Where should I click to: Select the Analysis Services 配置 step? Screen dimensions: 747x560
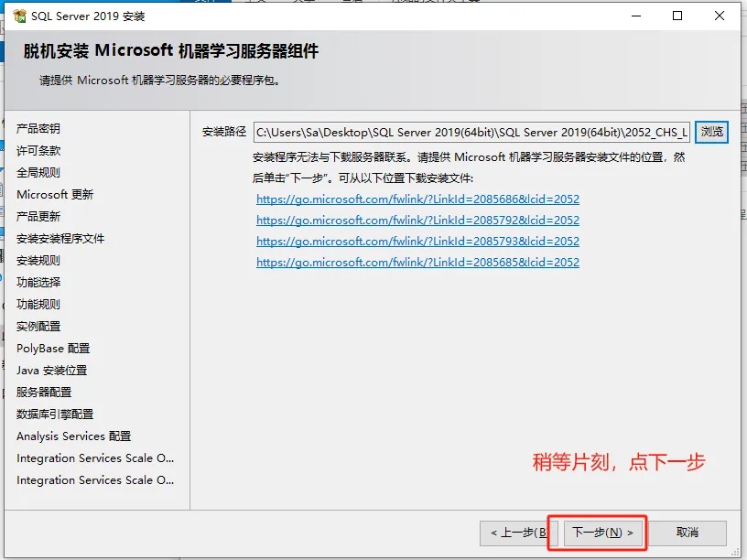73,436
